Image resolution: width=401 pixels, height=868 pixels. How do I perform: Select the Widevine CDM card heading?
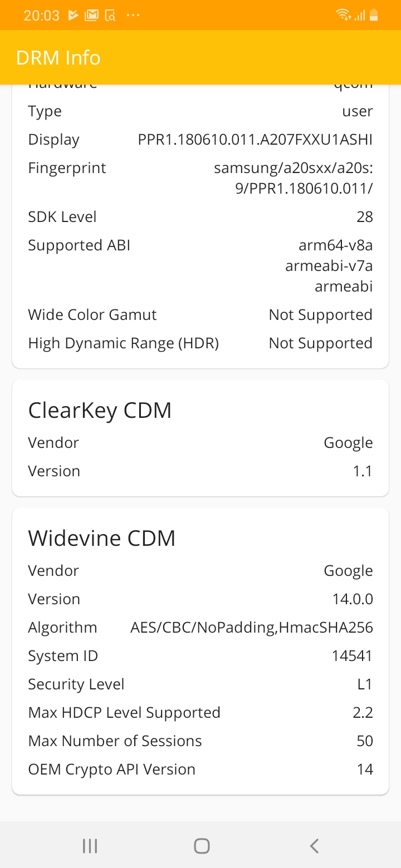click(x=102, y=538)
